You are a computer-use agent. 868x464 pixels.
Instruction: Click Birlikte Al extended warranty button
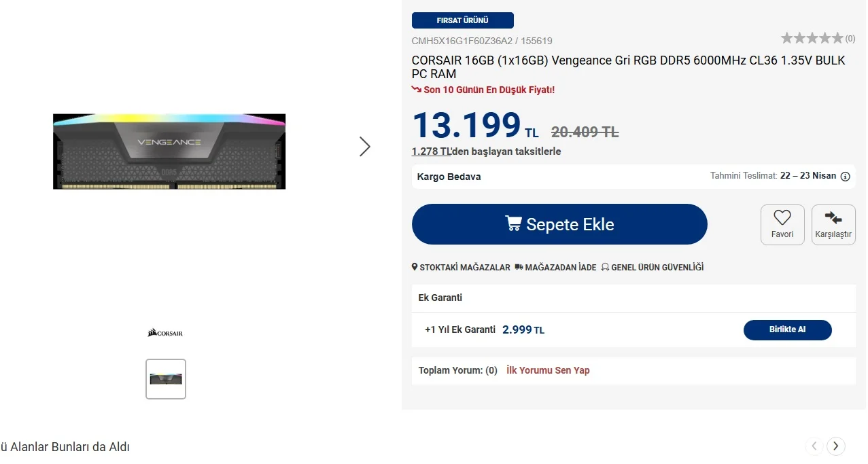788,329
